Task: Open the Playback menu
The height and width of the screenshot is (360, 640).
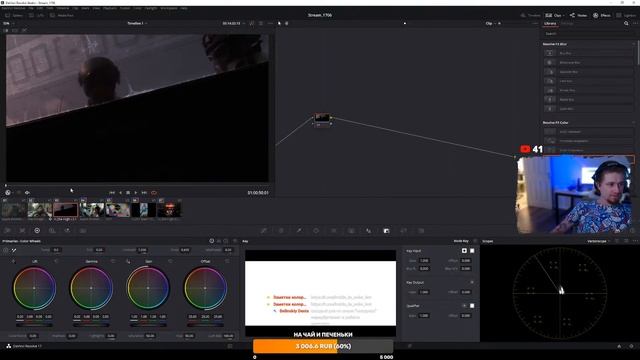Action: (x=110, y=8)
